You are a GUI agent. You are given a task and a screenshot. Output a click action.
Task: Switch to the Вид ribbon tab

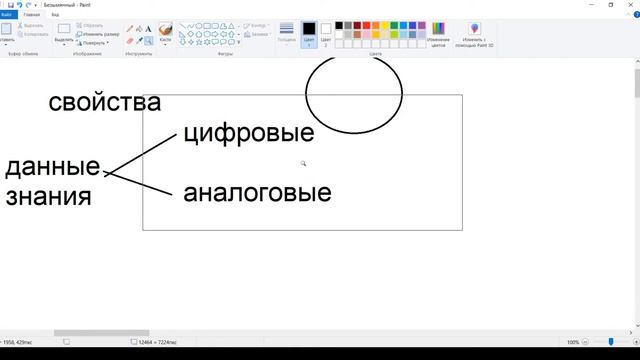click(x=55, y=15)
